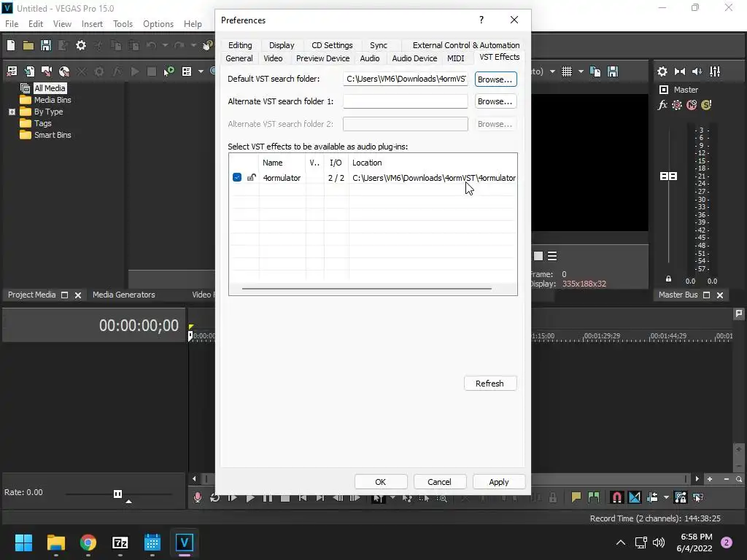
Task: Browse for the default VST search folder
Action: 495,79
